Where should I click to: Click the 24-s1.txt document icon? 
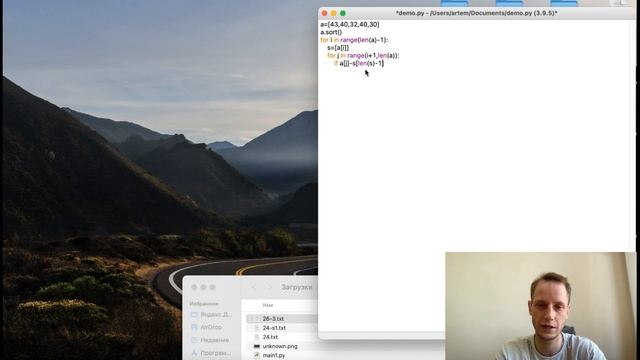(x=257, y=328)
